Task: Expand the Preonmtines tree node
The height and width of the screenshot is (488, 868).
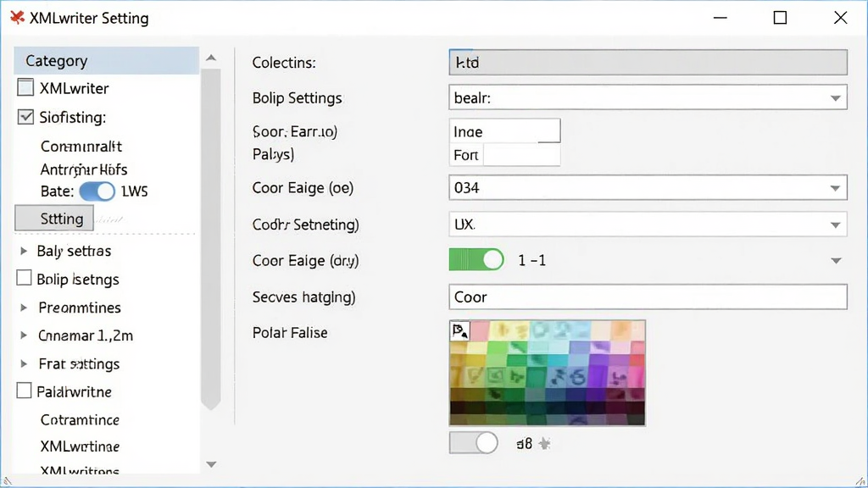Action: click(24, 308)
